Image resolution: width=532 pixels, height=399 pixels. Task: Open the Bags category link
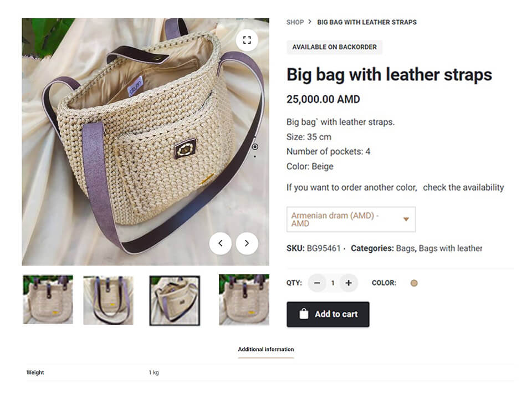coord(405,248)
